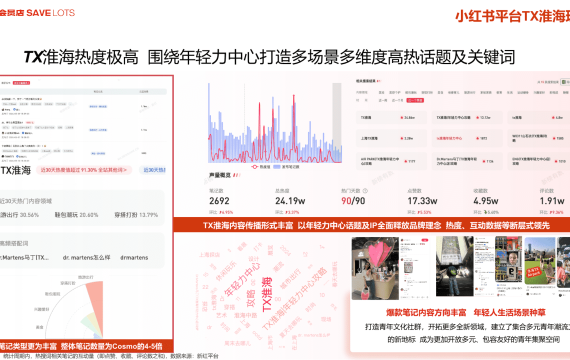Click the 热度值 line legend marker
This screenshot has width=570, height=360.
click(254, 167)
